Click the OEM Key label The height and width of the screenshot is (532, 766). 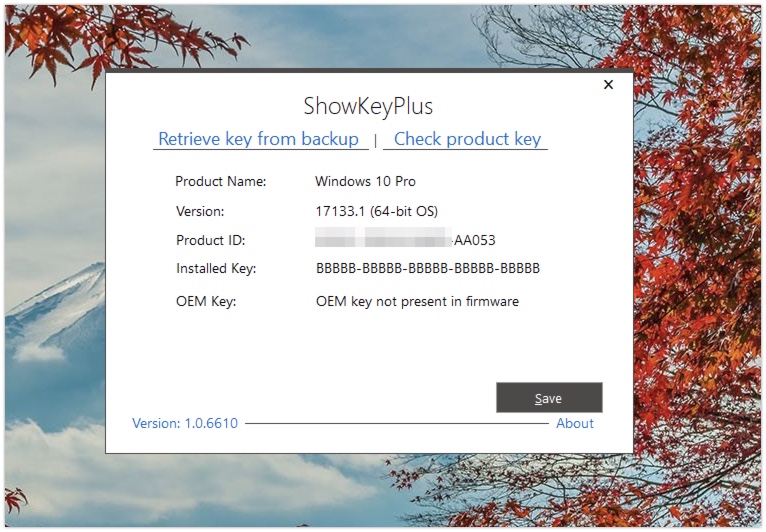pyautogui.click(x=206, y=301)
